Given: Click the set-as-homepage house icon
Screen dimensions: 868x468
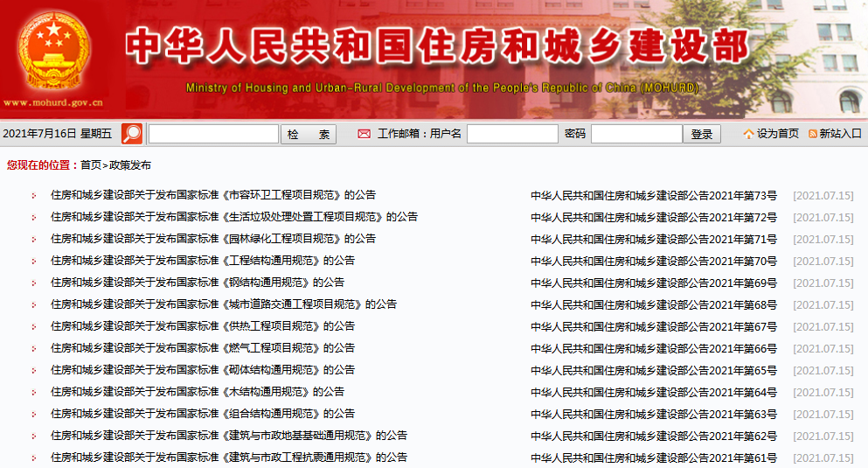Looking at the screenshot, I should (x=748, y=134).
